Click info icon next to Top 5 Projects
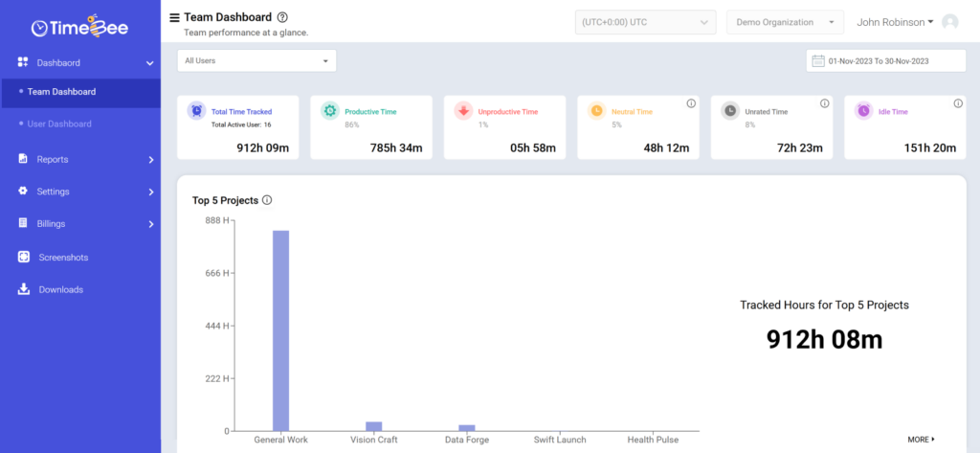 point(267,200)
